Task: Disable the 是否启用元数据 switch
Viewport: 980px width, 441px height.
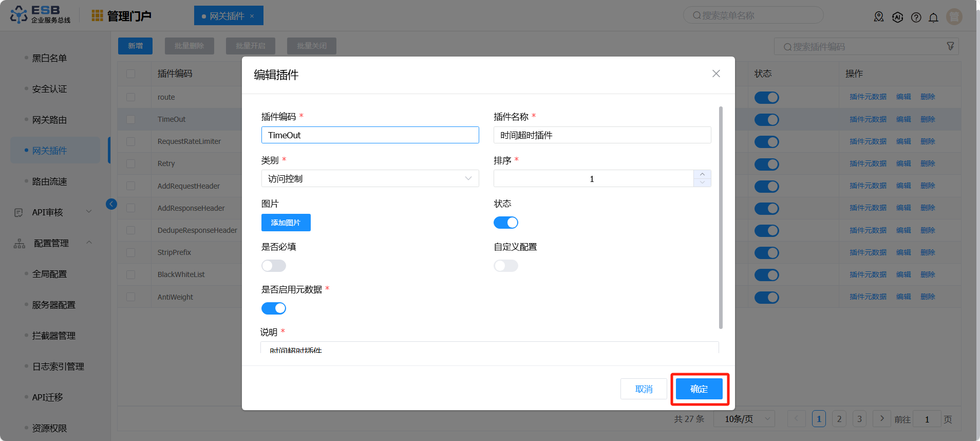Action: point(273,308)
